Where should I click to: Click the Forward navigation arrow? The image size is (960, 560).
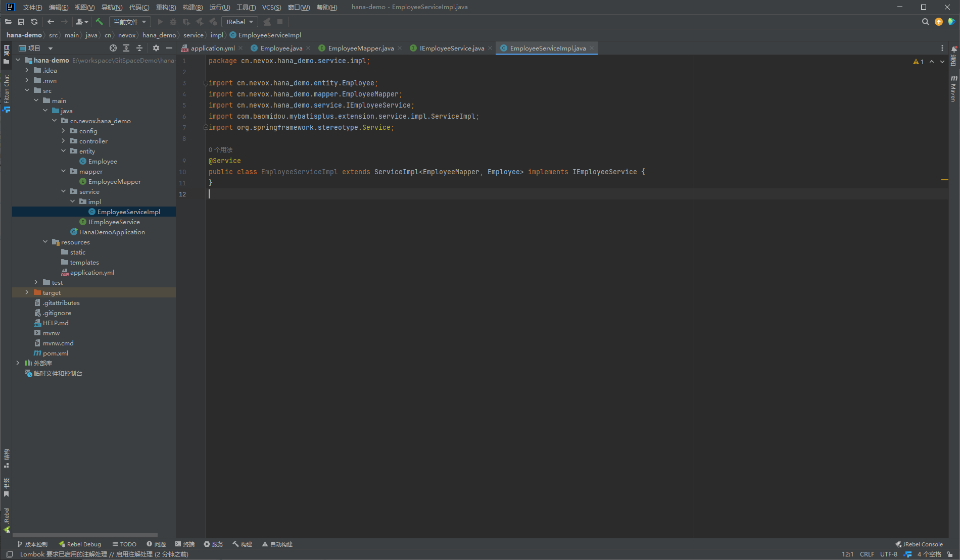click(x=64, y=22)
